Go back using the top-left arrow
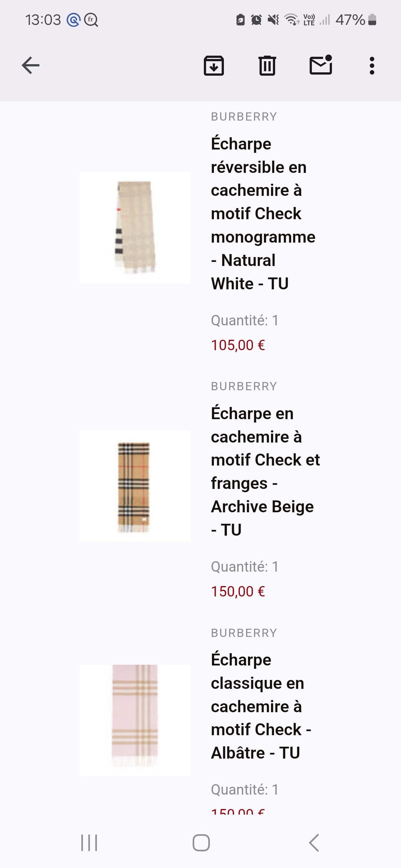Screen dimensions: 401x868 [31, 66]
